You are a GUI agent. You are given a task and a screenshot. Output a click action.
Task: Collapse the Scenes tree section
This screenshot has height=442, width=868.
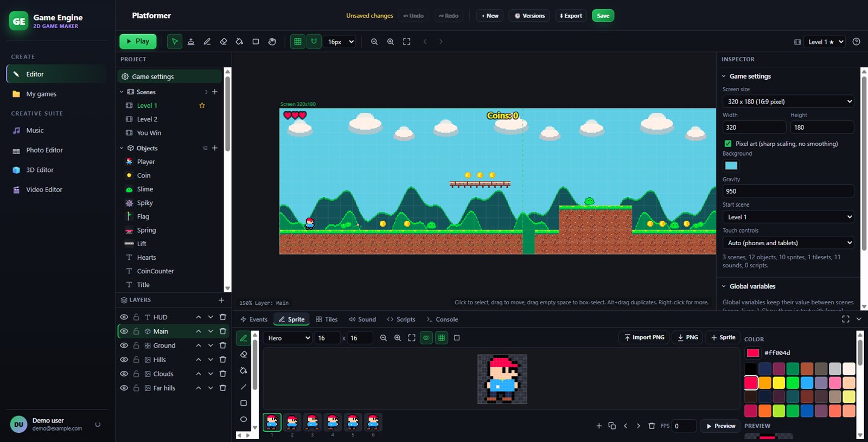point(122,92)
